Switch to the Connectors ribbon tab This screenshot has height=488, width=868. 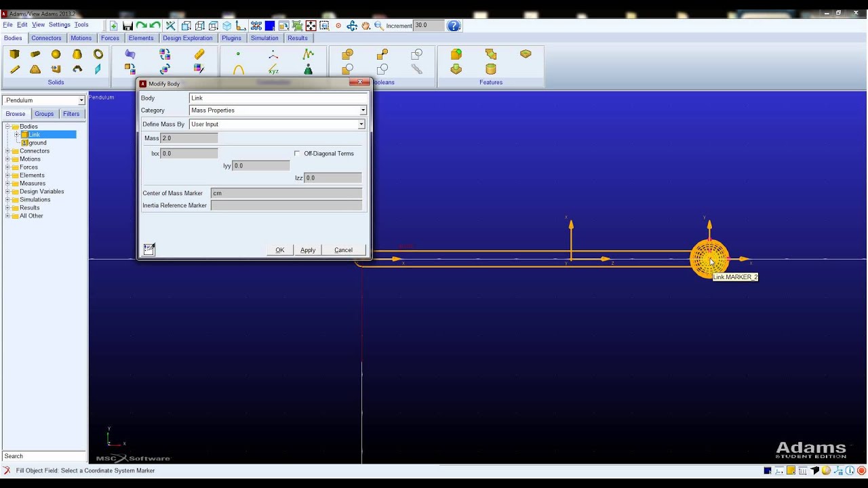47,38
